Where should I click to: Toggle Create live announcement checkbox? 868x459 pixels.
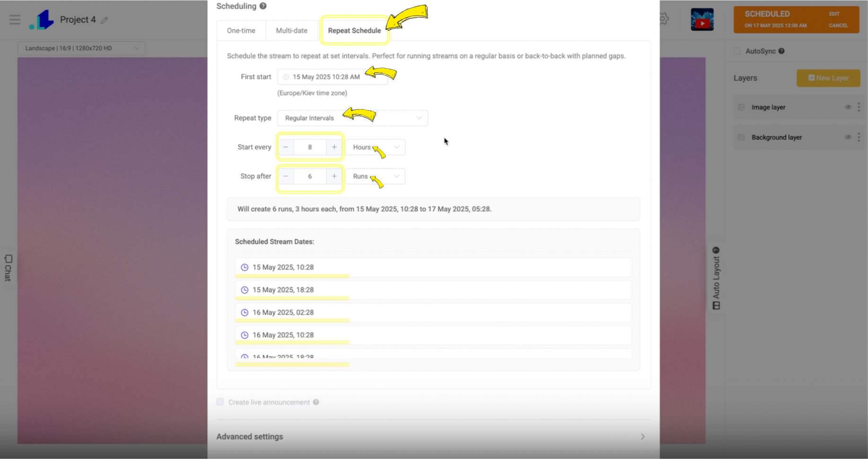coord(220,402)
